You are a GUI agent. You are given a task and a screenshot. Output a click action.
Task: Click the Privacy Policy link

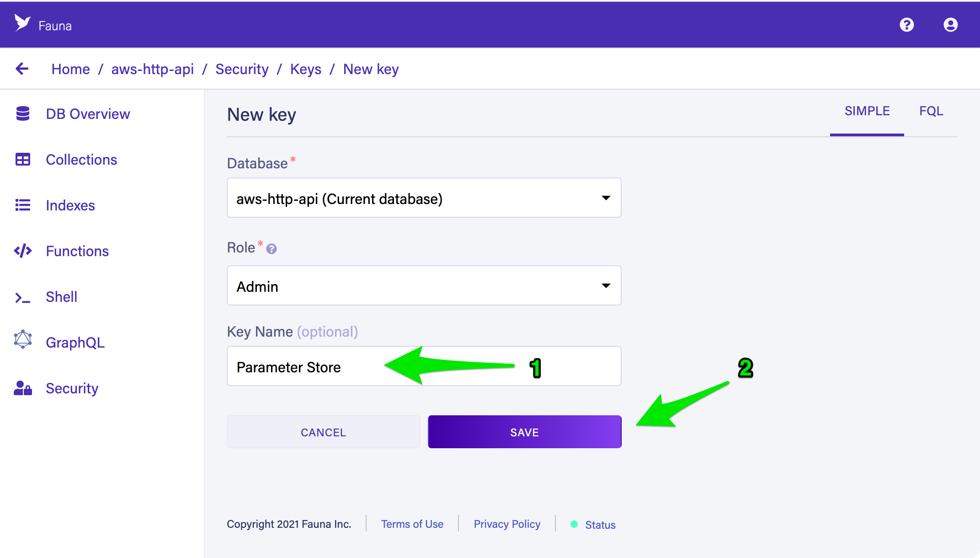coord(506,524)
